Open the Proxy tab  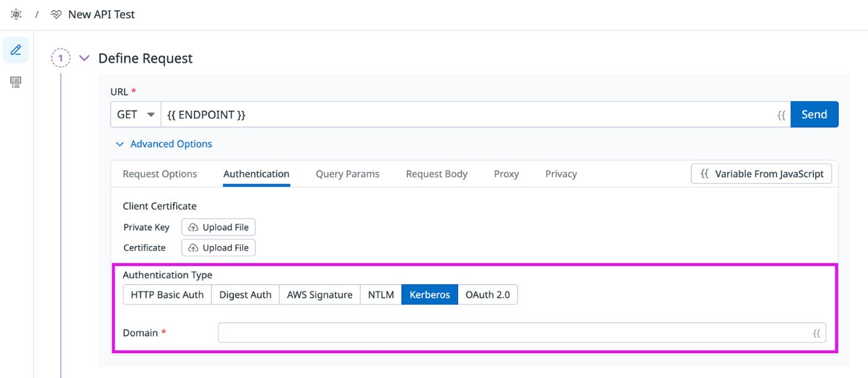[x=506, y=174]
